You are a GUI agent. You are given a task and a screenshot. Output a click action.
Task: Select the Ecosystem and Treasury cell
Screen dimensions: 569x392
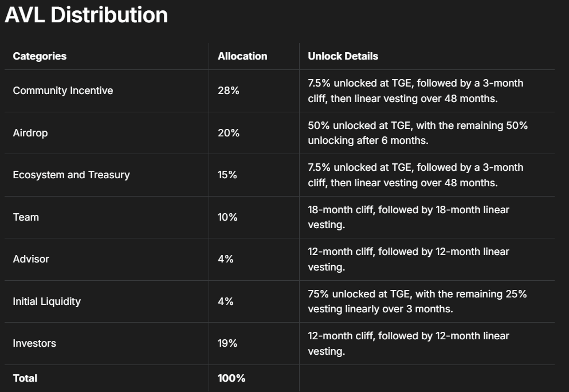coord(71,175)
